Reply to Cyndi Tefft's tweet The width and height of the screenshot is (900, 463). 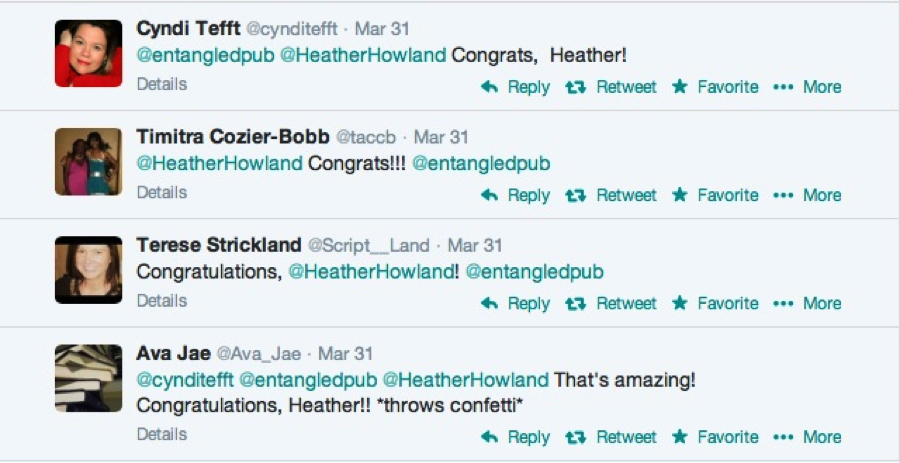tap(515, 87)
